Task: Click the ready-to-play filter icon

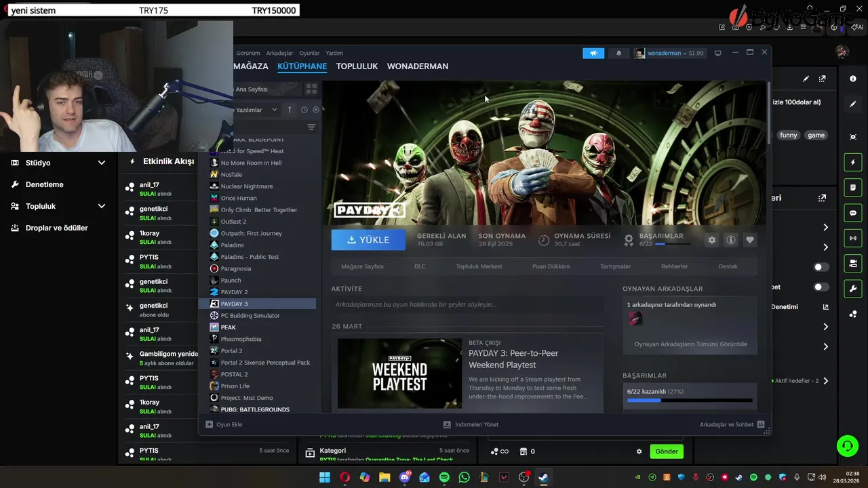Action: 315,110
